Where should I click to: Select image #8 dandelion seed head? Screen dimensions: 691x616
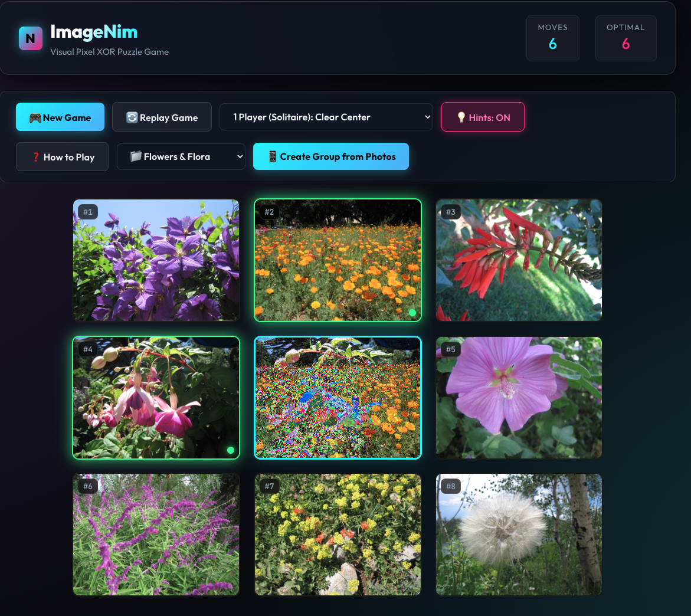tap(519, 535)
